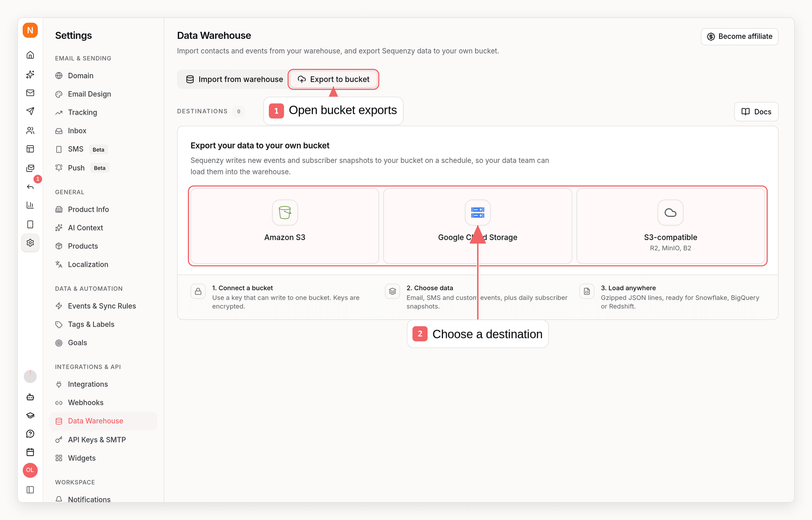Open Email Design settings
Screen dimensions: 812x520
point(103,94)
